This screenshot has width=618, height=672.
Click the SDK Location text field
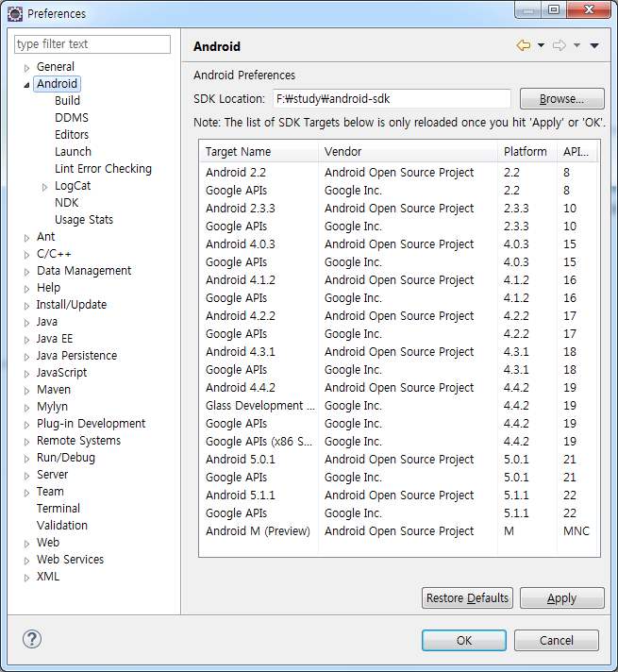pos(392,99)
